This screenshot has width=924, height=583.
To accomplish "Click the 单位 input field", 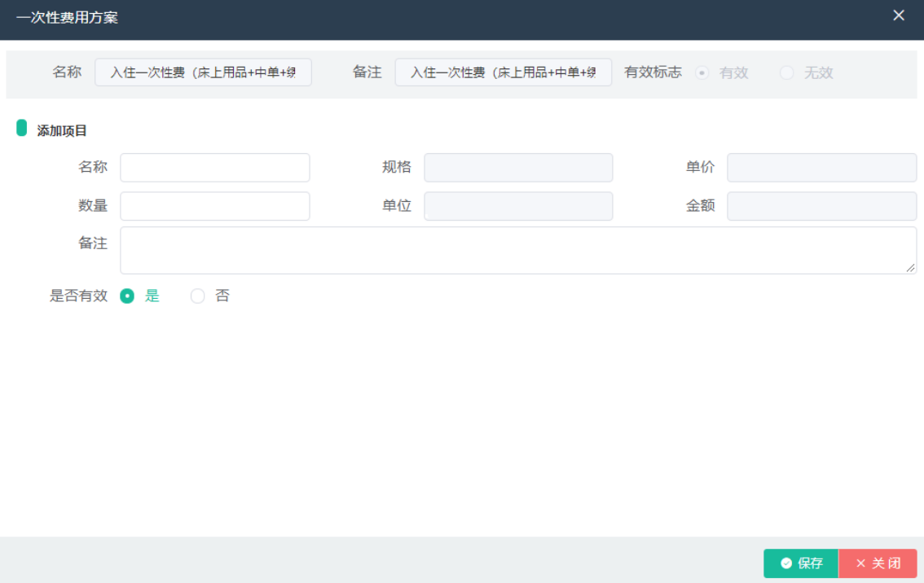I will click(518, 206).
